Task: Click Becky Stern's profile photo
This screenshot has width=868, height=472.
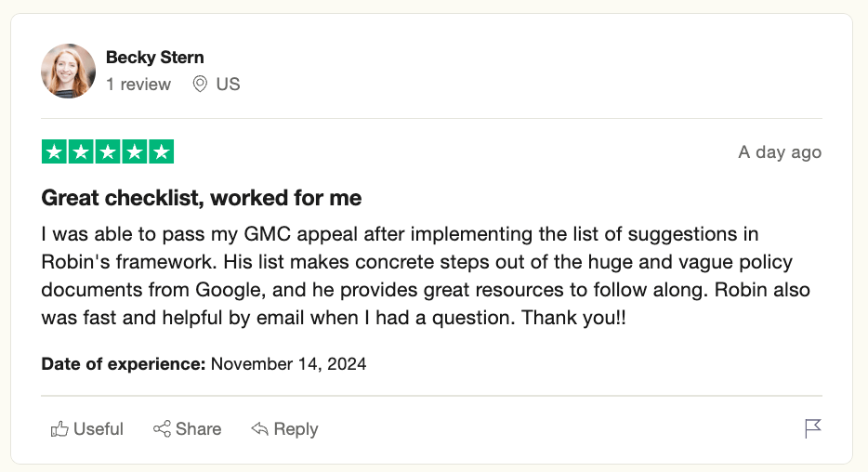Action: (69, 71)
